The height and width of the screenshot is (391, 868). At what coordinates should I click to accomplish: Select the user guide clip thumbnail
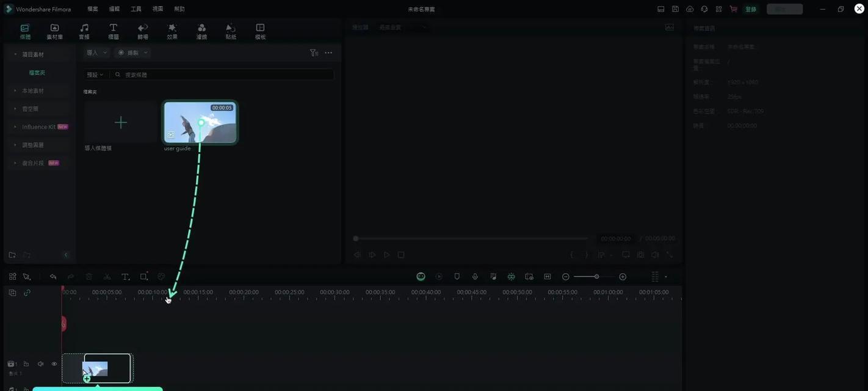coord(200,122)
